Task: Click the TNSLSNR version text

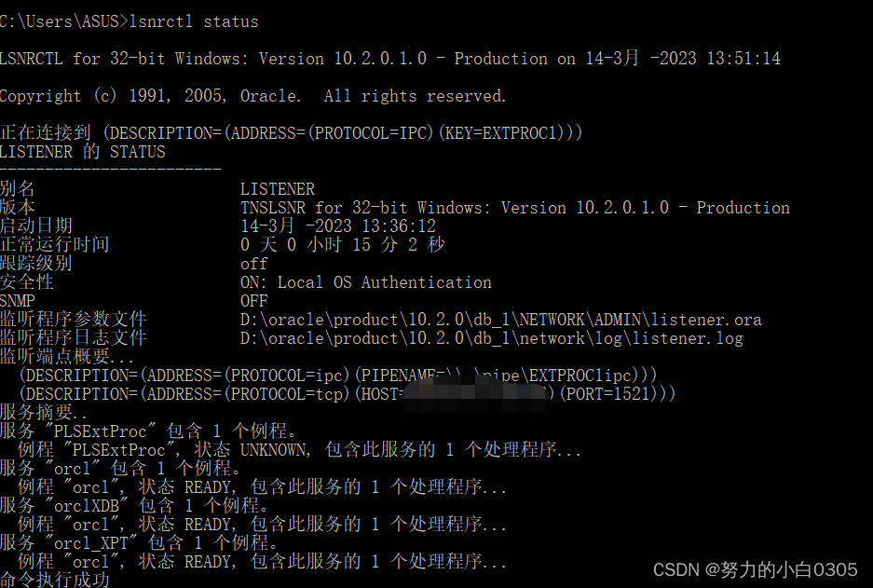Action: coord(514,208)
